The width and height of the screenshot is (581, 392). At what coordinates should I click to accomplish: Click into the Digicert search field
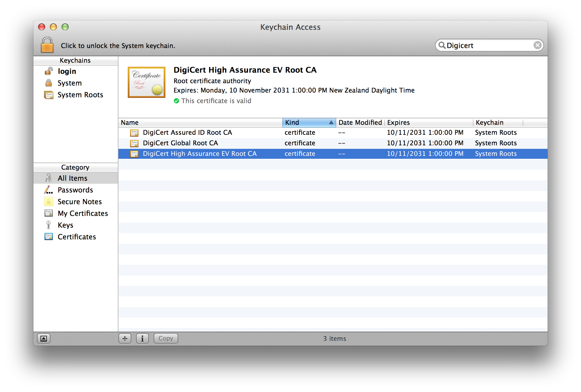489,45
